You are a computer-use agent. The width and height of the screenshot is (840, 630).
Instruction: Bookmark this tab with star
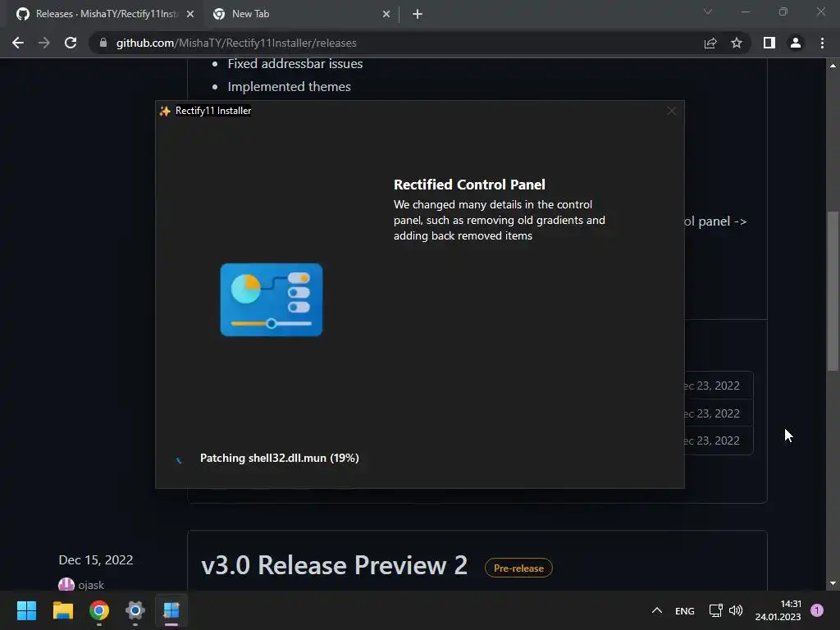[x=737, y=43]
